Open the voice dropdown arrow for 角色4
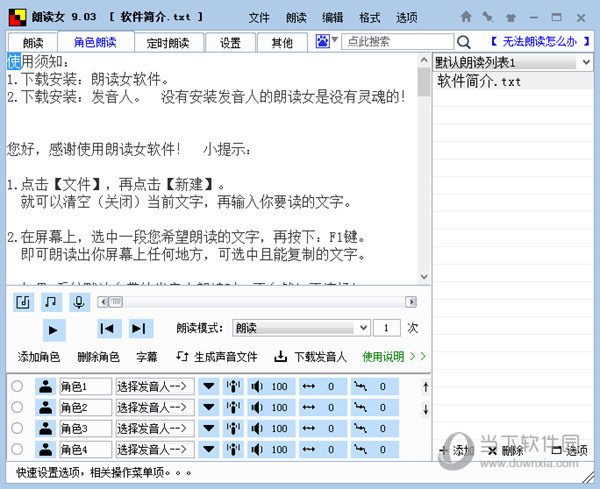The height and width of the screenshot is (489, 600). coord(209,450)
